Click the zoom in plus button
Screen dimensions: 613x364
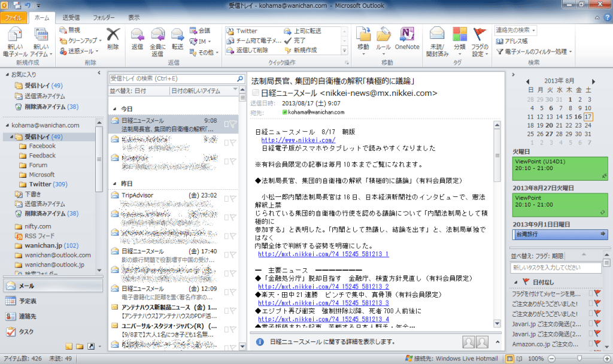pyautogui.click(x=607, y=359)
